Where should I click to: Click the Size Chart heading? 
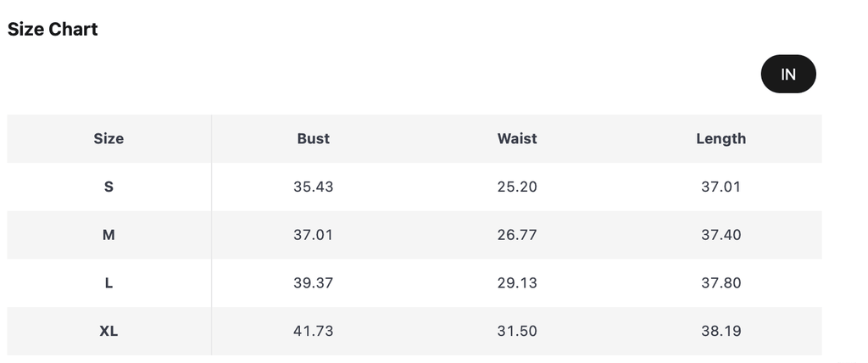[x=53, y=29]
